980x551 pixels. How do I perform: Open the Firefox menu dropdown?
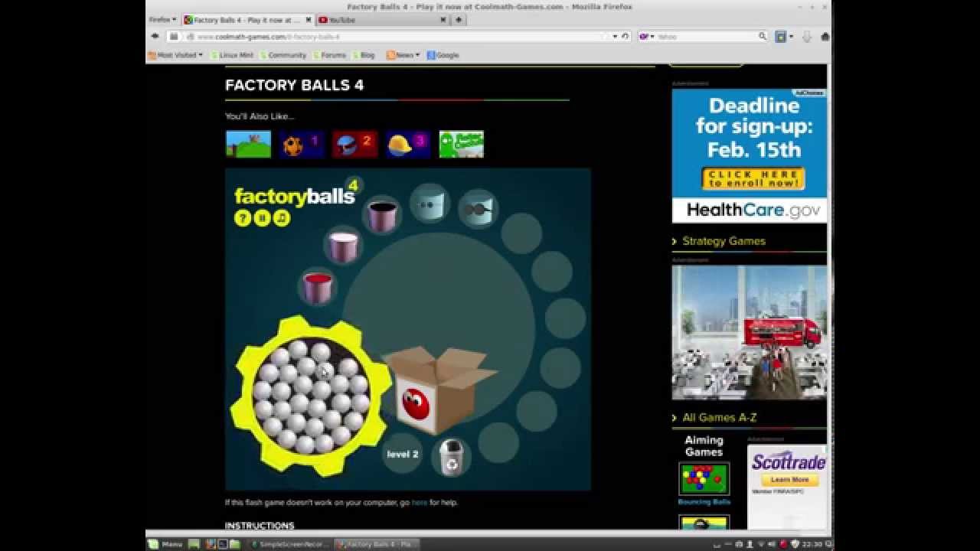(x=162, y=20)
